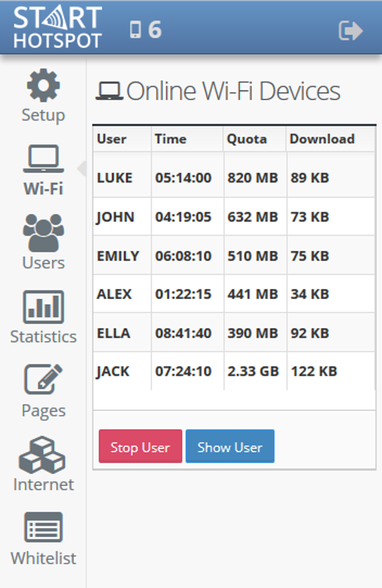Click the Start Hotspot logo
This screenshot has height=588, width=382.
coord(57,28)
